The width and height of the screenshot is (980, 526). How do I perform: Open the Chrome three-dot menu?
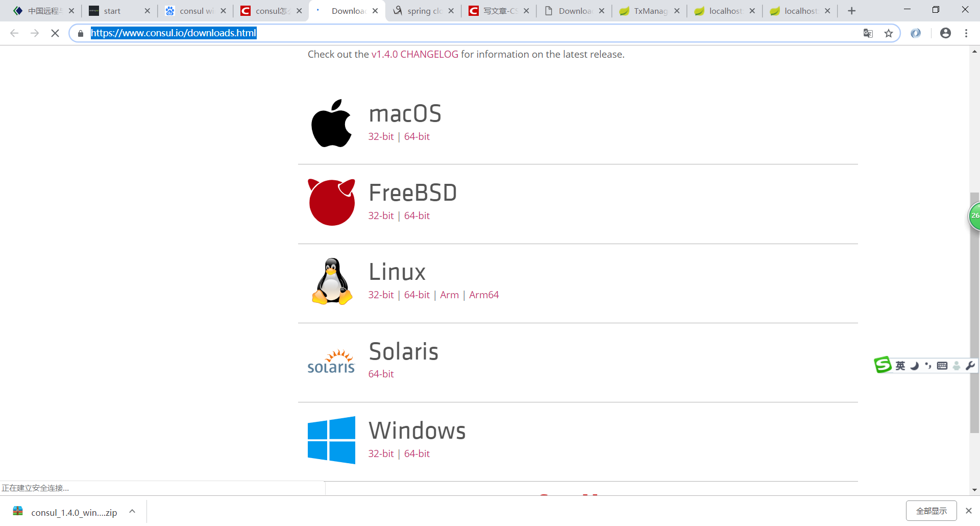(x=966, y=33)
